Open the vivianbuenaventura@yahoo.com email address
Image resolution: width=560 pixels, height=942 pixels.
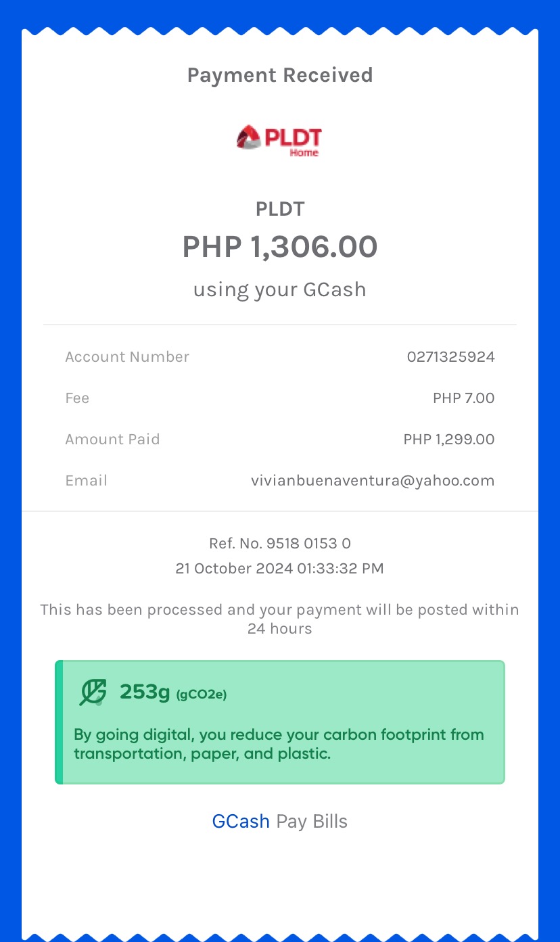click(x=373, y=481)
